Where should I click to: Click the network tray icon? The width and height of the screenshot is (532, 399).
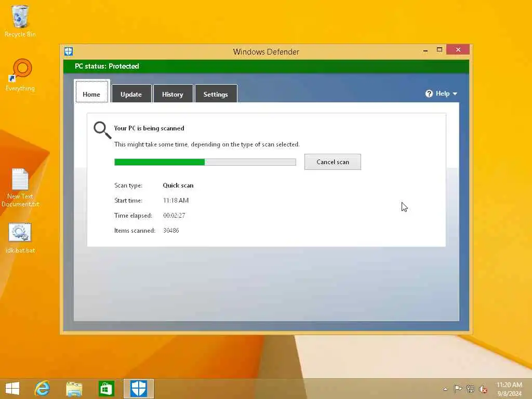coord(470,389)
